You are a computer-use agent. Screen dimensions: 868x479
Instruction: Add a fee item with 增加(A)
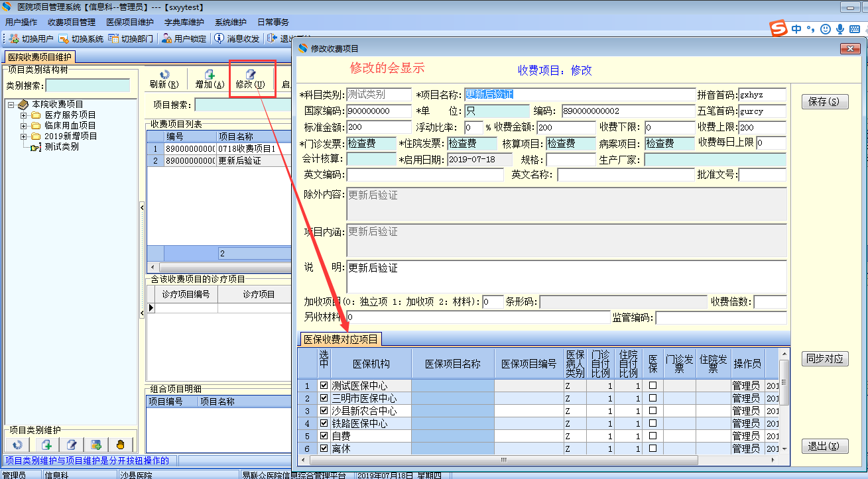[210, 80]
